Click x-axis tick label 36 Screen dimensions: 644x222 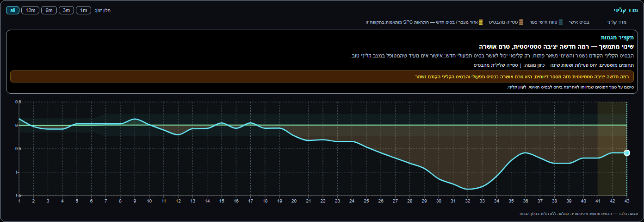click(526, 201)
